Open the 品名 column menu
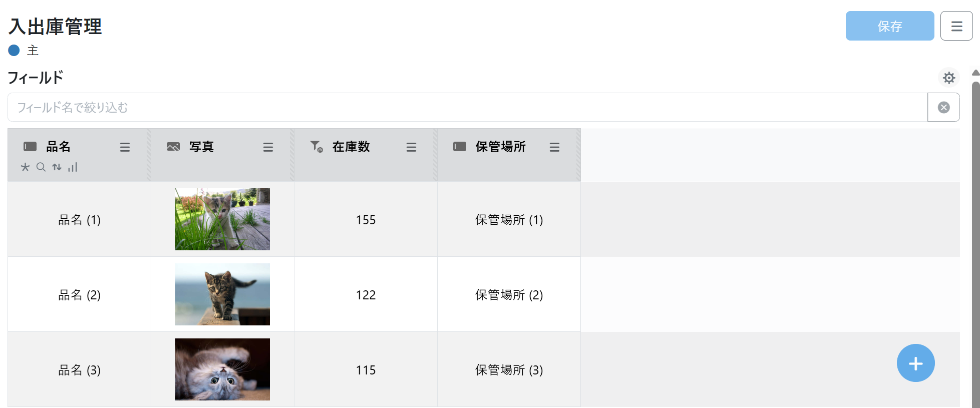Image resolution: width=980 pixels, height=408 pixels. 125,147
